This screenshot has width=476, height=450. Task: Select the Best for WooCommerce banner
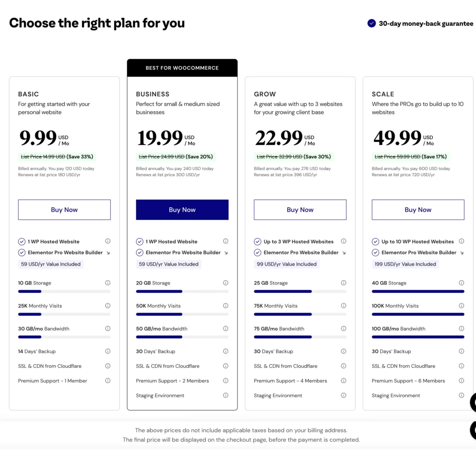[x=182, y=68]
